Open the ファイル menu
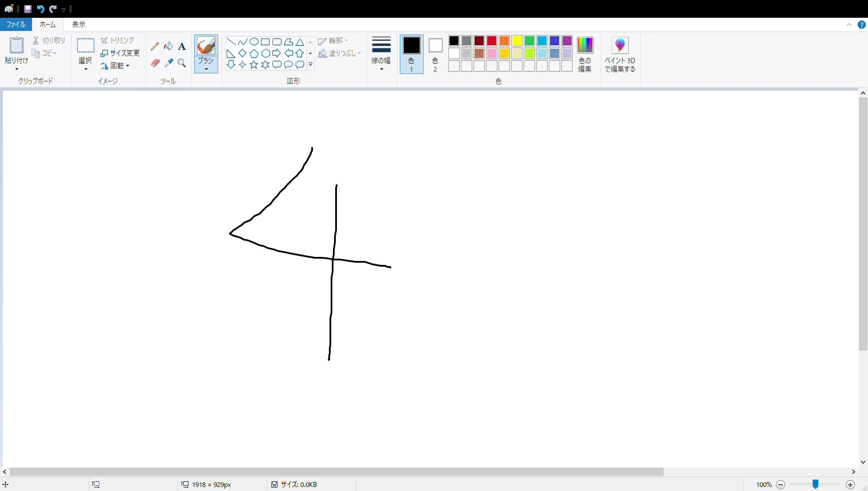This screenshot has height=491, width=868. tap(16, 25)
